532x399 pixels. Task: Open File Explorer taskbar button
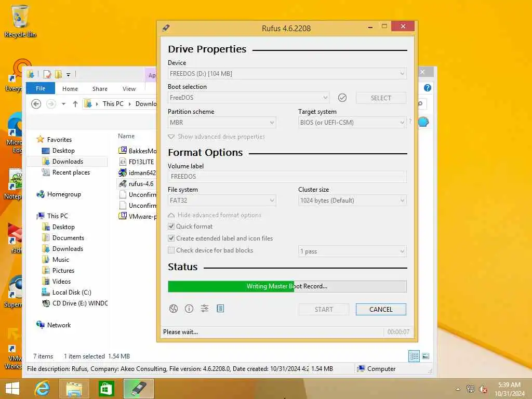[x=74, y=389]
